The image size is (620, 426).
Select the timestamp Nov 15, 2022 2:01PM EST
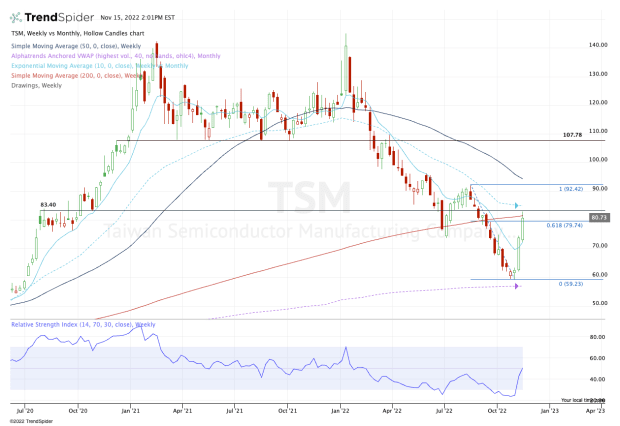[x=137, y=18]
